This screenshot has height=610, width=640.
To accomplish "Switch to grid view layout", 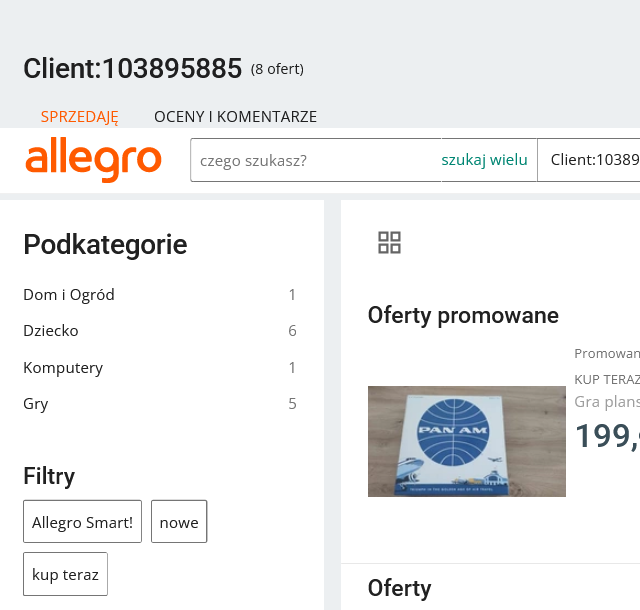I will (389, 242).
